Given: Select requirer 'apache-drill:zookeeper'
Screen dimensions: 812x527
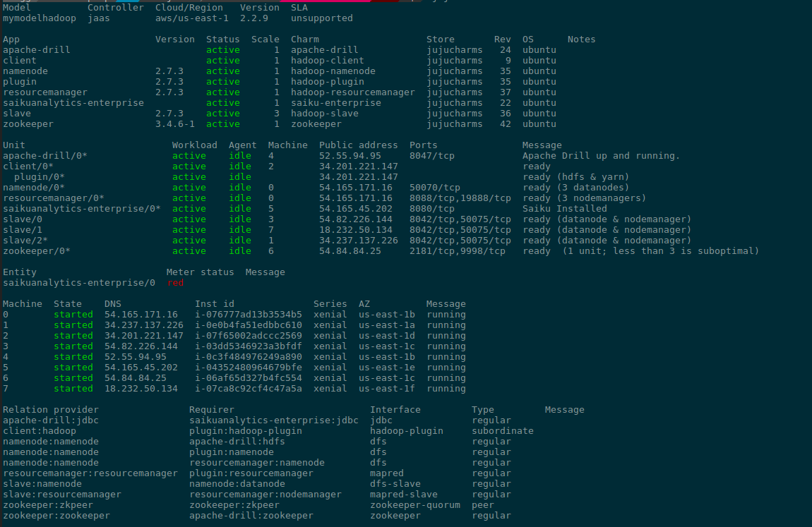Looking at the screenshot, I should (251, 516).
